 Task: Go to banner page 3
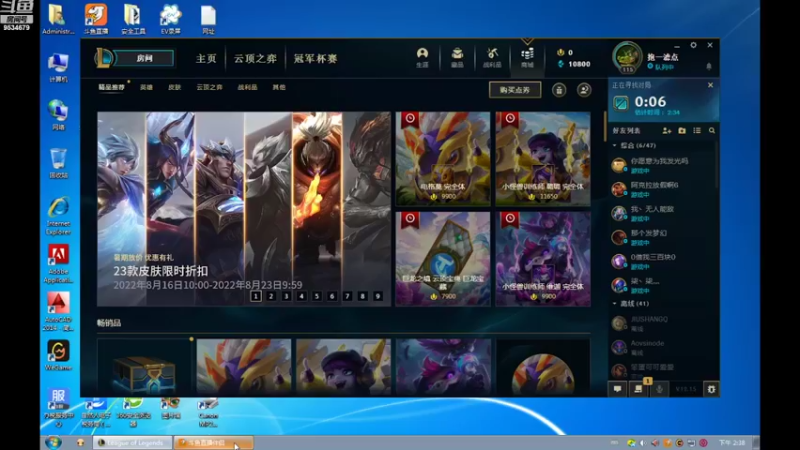tap(286, 296)
